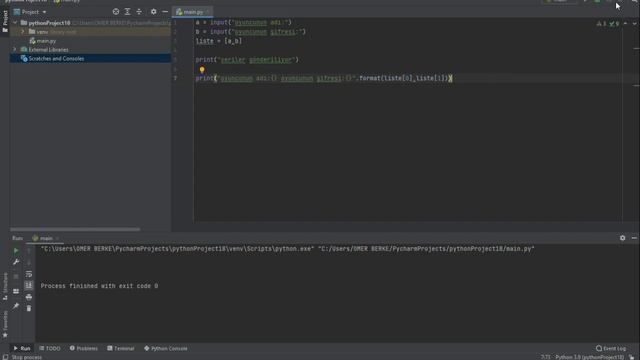640x360 pixels.
Task: Click the Python interpreter status bar entry
Action: click(x=589, y=357)
